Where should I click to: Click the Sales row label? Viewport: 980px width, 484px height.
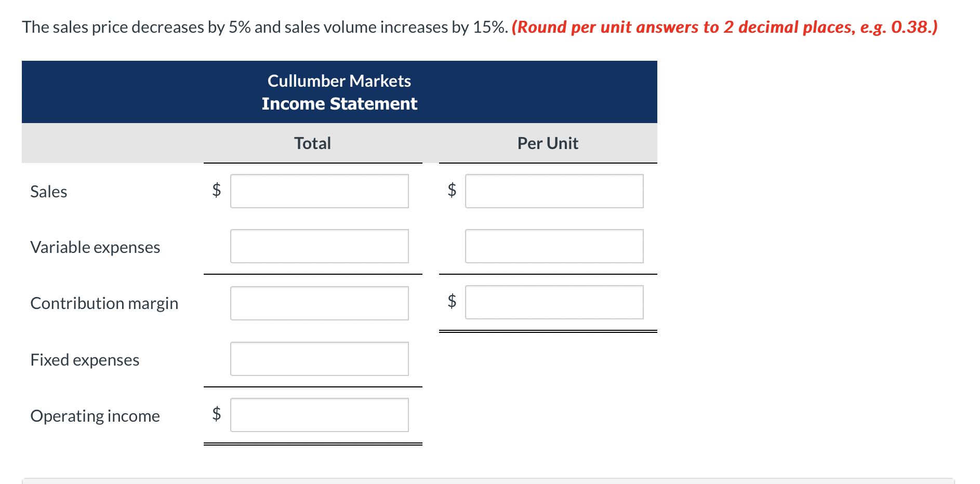pos(48,191)
